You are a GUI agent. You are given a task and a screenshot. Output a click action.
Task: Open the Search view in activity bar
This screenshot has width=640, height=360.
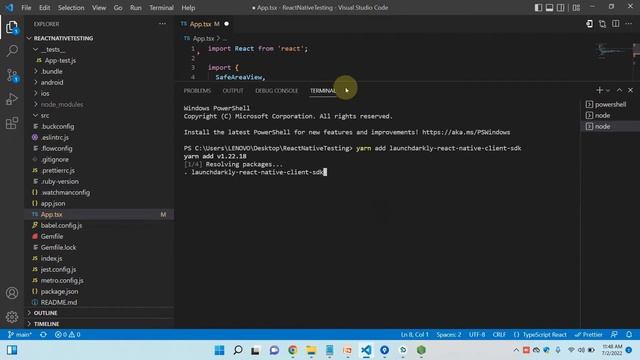12,51
